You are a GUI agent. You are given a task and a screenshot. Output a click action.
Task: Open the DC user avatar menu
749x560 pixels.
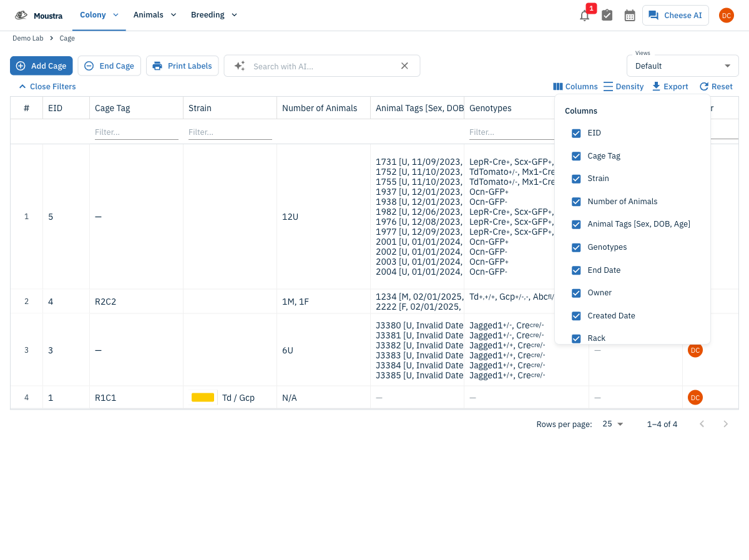point(727,16)
